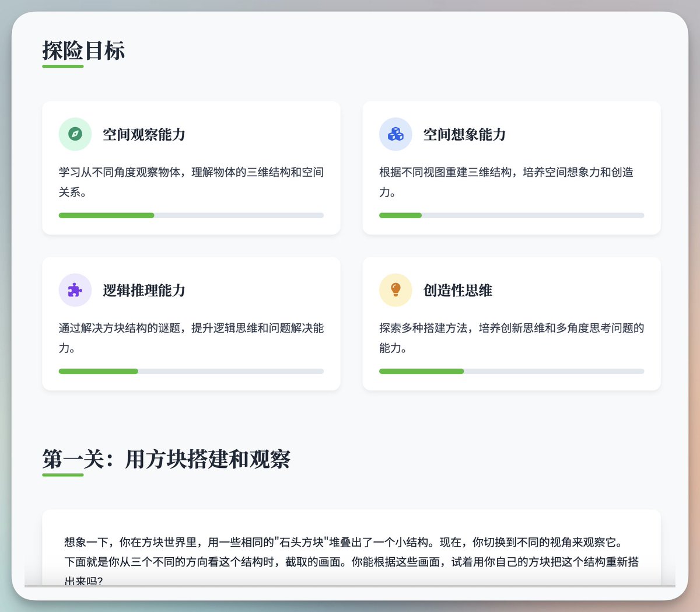Click the 空间观察能力 card title
The height and width of the screenshot is (612, 700).
(x=143, y=134)
